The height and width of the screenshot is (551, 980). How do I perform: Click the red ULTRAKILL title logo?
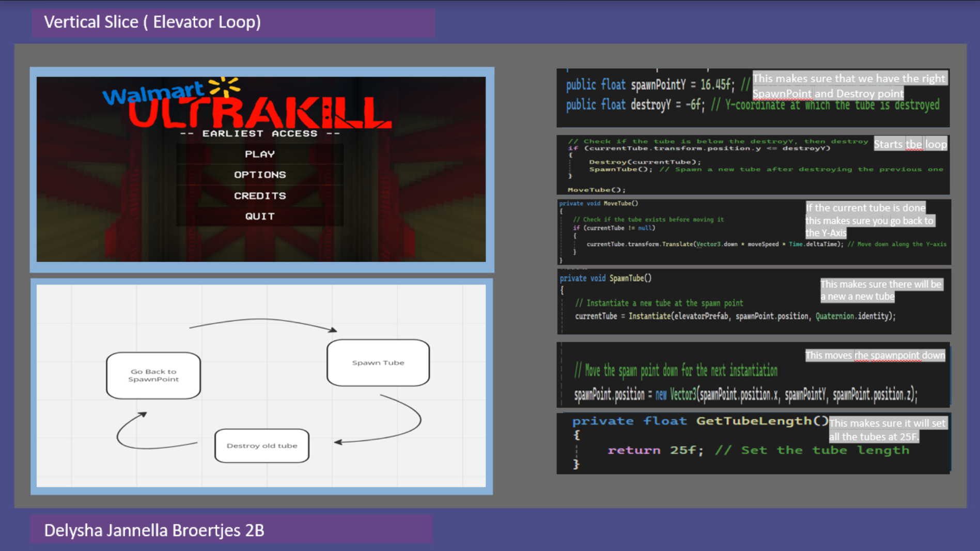click(259, 113)
